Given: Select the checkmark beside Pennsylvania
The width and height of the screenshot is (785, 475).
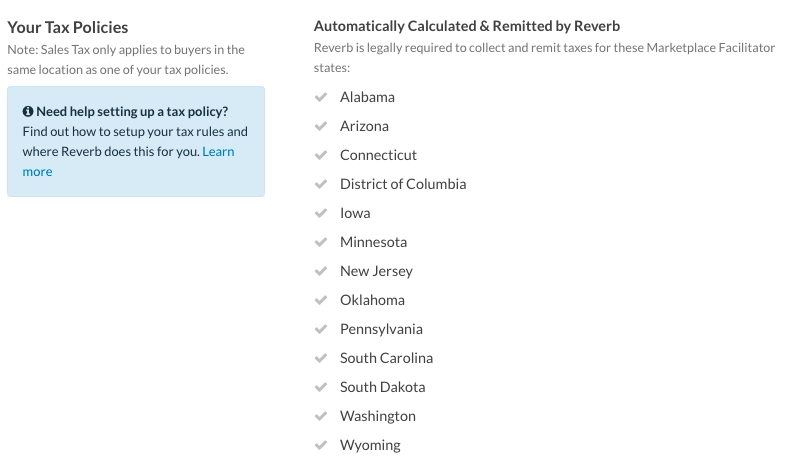Looking at the screenshot, I should coord(321,329).
